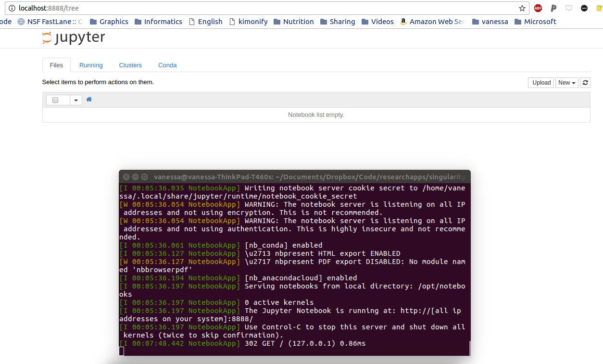Open the NSF FastLane bookmark
The height and width of the screenshot is (364, 603).
coord(50,22)
